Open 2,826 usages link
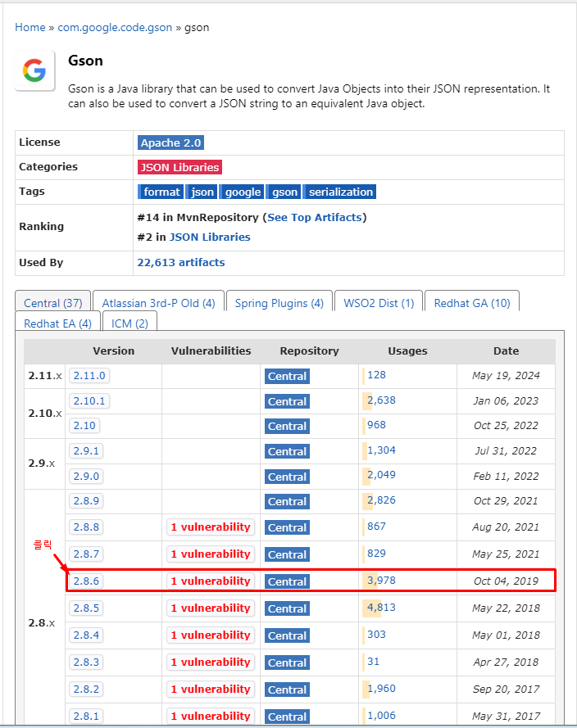Image resolution: width=577 pixels, height=728 pixels. click(x=381, y=500)
